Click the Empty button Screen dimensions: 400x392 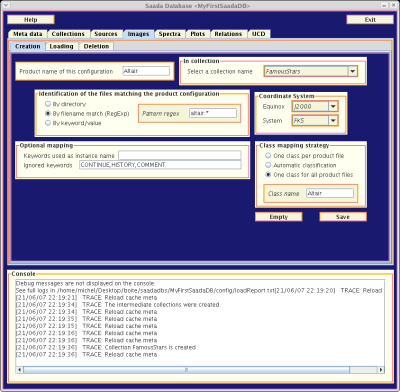click(279, 217)
